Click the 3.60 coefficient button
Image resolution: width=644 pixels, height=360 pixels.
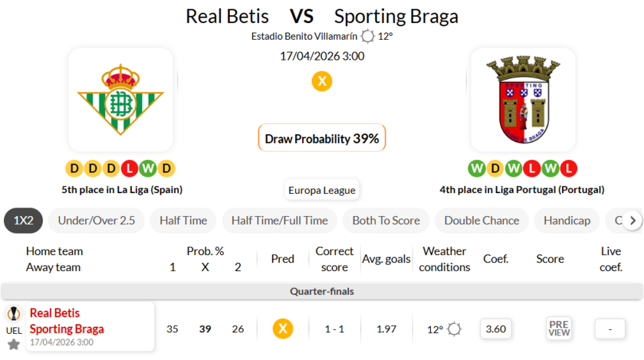click(x=496, y=329)
